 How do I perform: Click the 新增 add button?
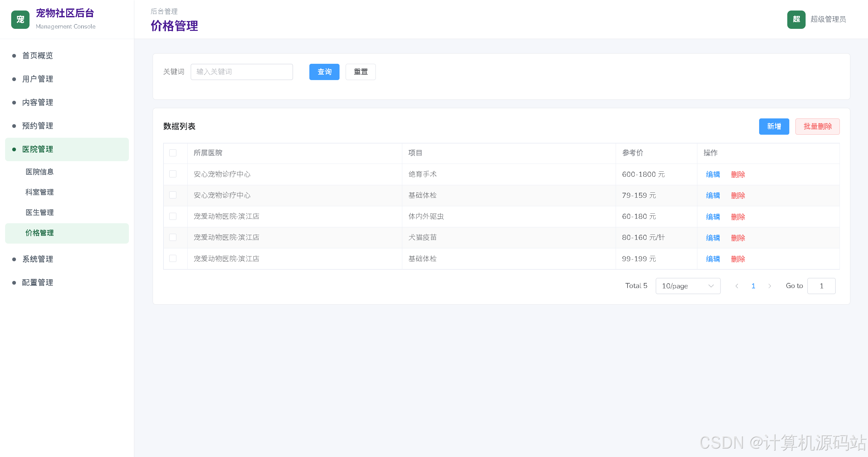[x=774, y=127]
